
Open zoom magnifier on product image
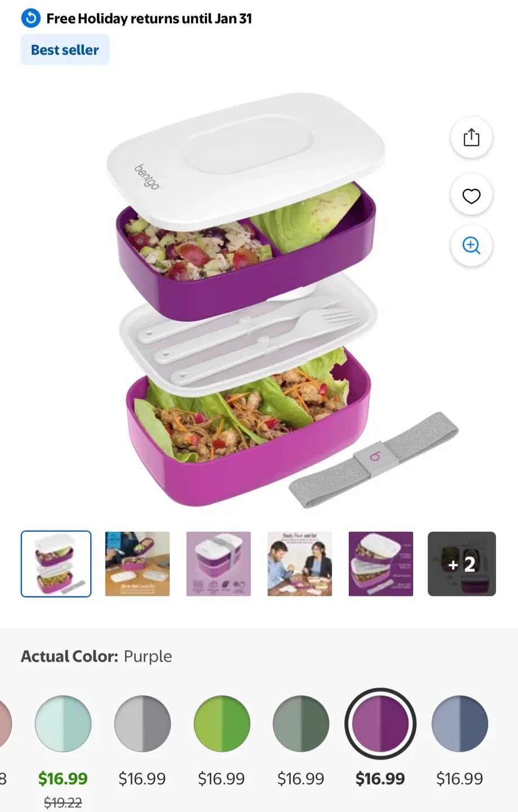click(471, 246)
